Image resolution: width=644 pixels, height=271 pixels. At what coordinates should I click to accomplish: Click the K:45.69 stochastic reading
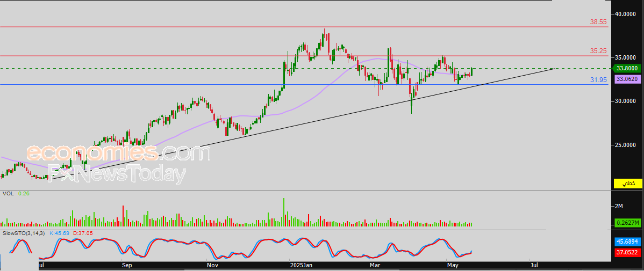[60, 233]
